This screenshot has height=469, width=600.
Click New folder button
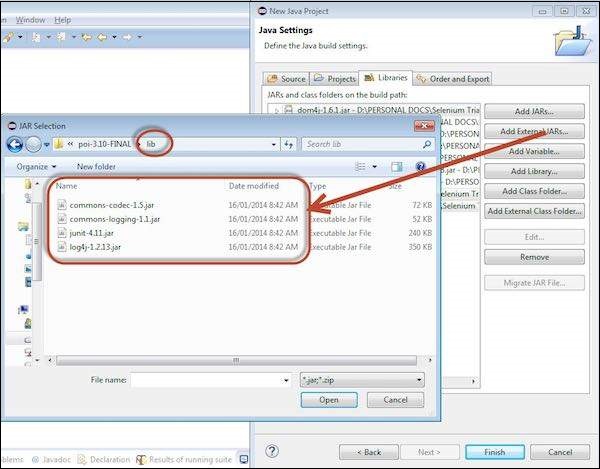96,167
